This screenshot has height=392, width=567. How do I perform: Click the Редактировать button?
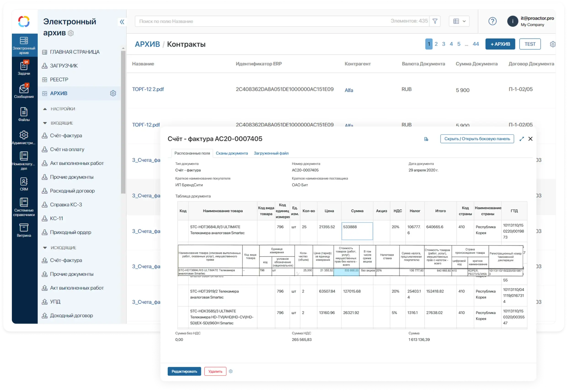click(x=184, y=371)
